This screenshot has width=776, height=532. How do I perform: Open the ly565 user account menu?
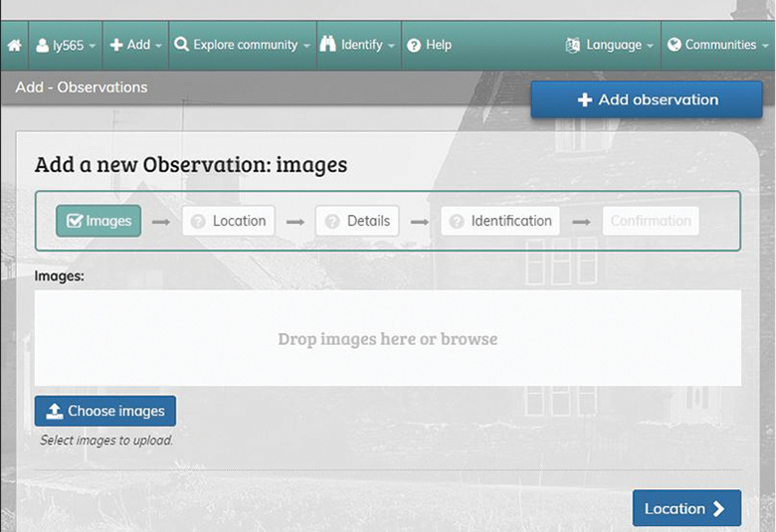(66, 45)
